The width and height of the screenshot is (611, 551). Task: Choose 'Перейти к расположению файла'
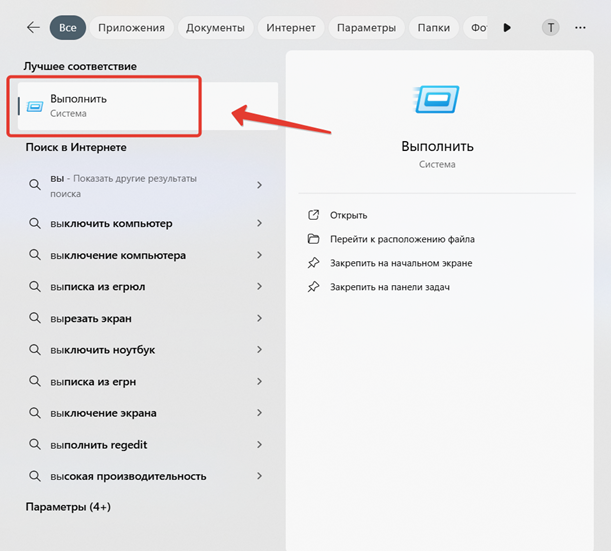click(405, 239)
